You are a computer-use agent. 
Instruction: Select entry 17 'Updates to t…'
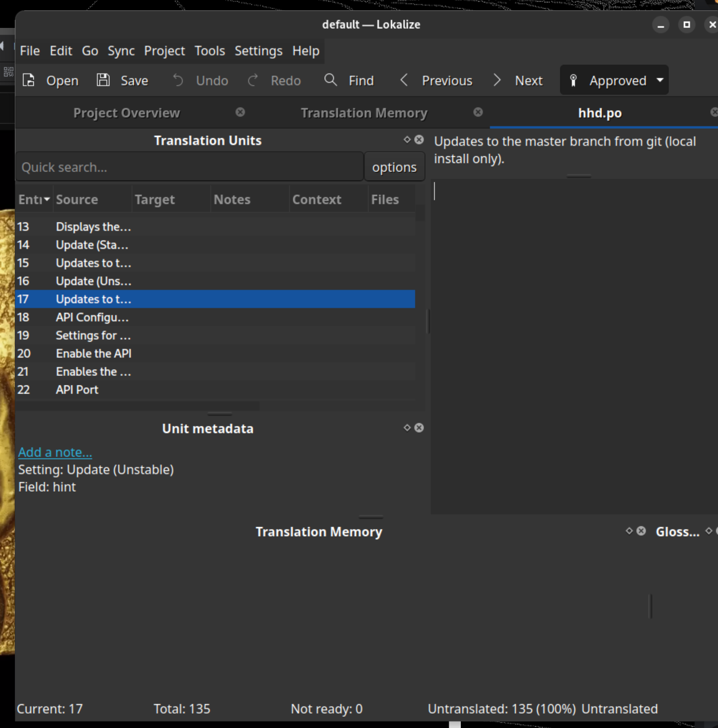[215, 299]
